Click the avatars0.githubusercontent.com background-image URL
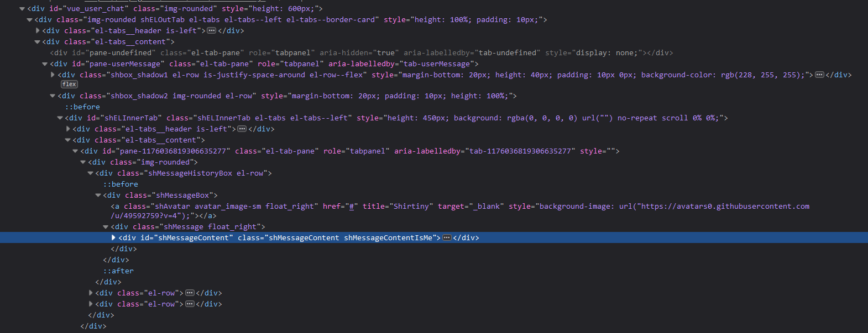This screenshot has width=868, height=333. 460,211
